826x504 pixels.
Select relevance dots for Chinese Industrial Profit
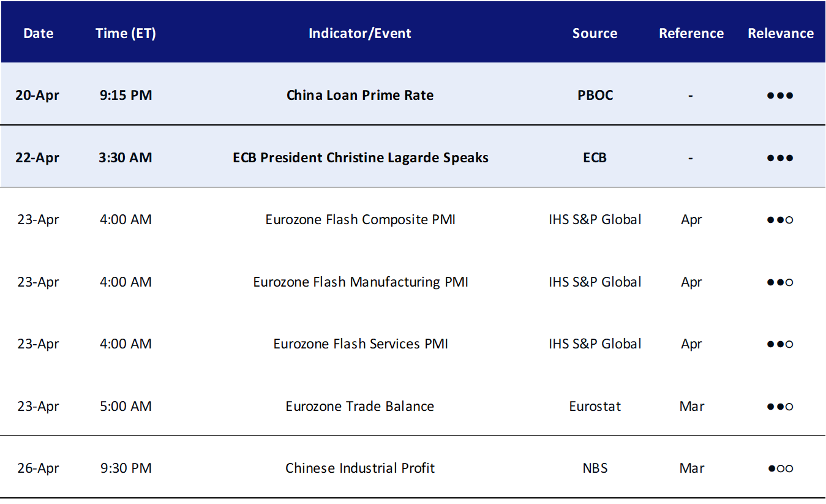click(x=780, y=468)
